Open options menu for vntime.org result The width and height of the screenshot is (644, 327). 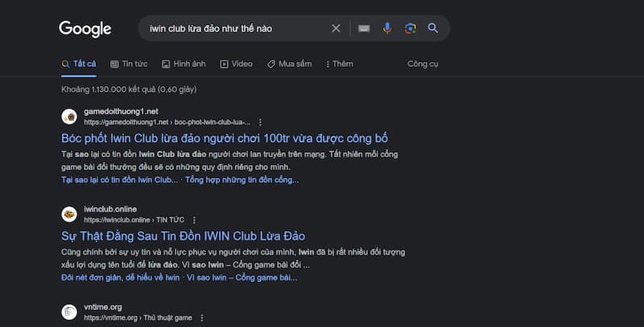tap(201, 318)
